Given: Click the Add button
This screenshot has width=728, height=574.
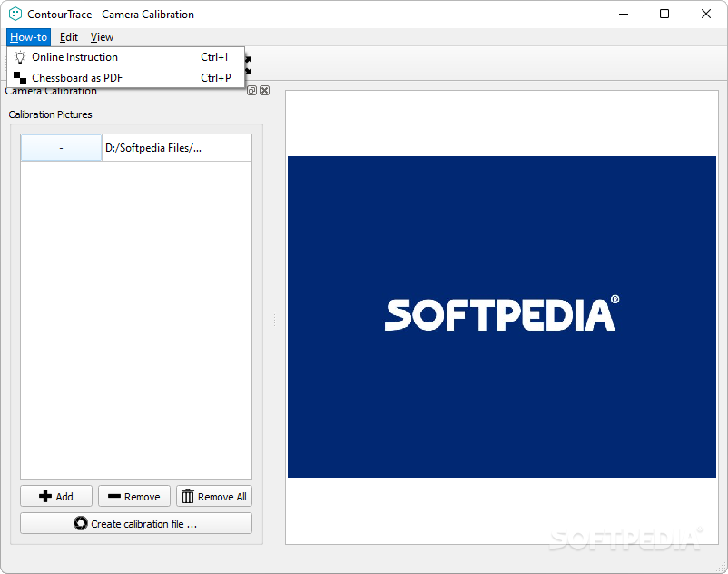Looking at the screenshot, I should click(x=56, y=497).
